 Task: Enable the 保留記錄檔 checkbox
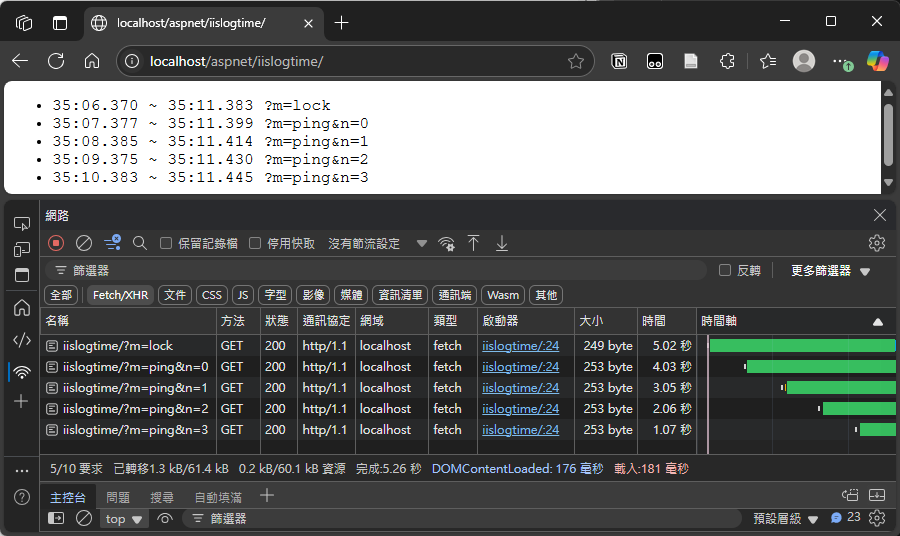tap(166, 243)
